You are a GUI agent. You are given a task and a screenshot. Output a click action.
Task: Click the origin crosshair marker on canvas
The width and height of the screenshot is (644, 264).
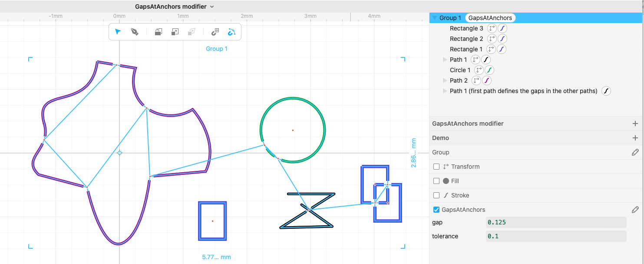(120, 153)
